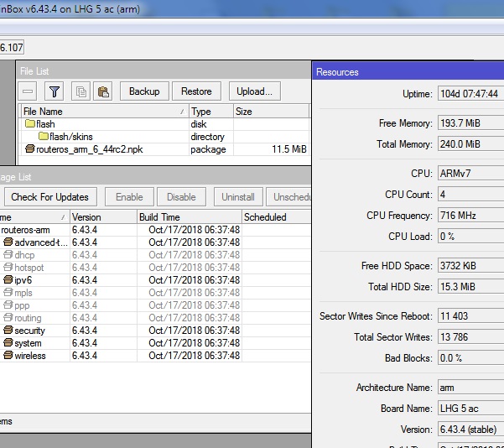Sort files by Size column header
Image resolution: width=504 pixels, height=448 pixels.
pyautogui.click(x=271, y=112)
